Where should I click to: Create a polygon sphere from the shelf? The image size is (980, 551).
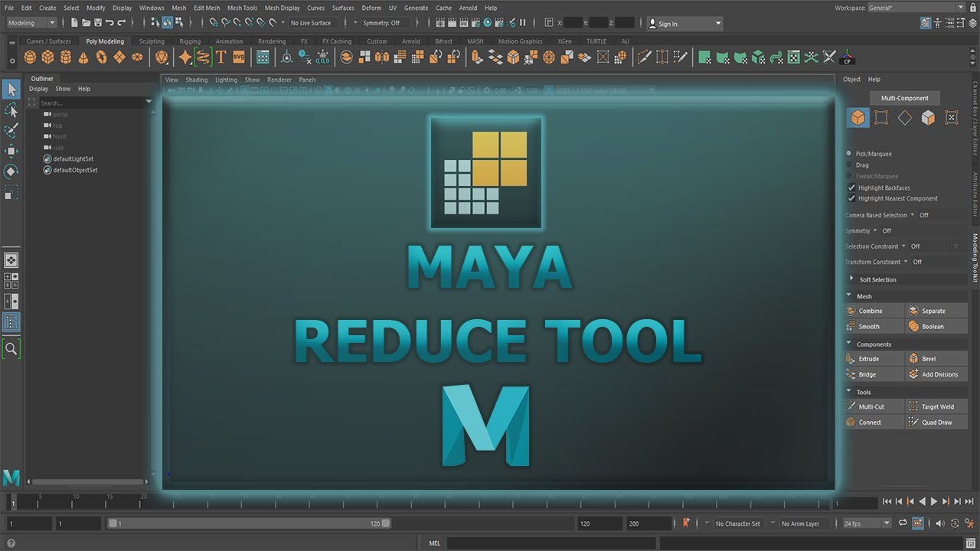[30, 57]
